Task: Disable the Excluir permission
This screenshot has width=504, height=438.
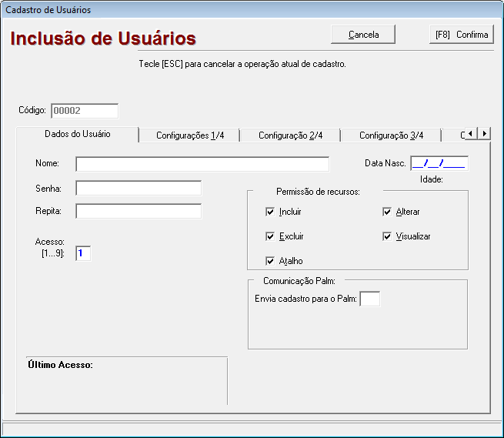Action: (x=270, y=236)
